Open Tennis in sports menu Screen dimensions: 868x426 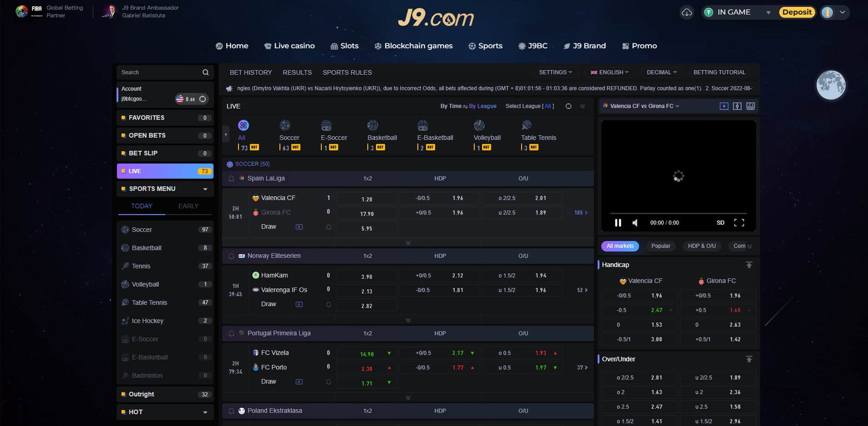coord(165,266)
